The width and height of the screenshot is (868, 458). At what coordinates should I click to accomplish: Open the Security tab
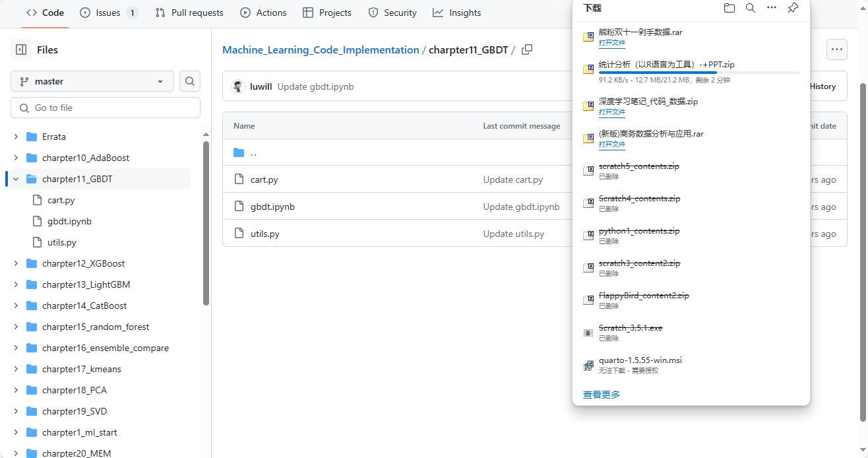[392, 13]
